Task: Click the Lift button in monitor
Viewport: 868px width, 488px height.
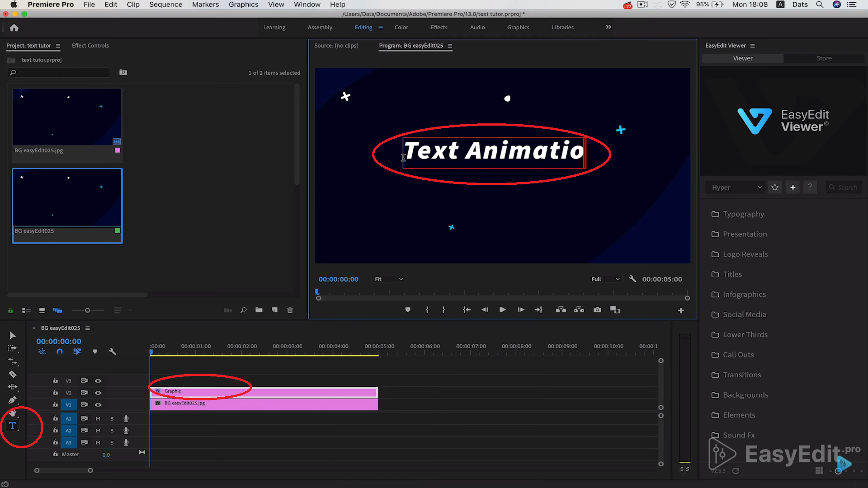Action: 561,310
